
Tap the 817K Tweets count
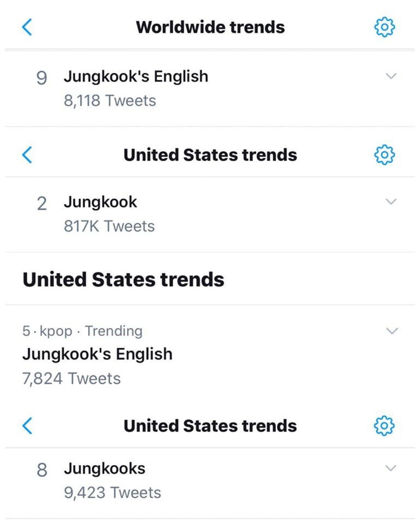coord(109,226)
